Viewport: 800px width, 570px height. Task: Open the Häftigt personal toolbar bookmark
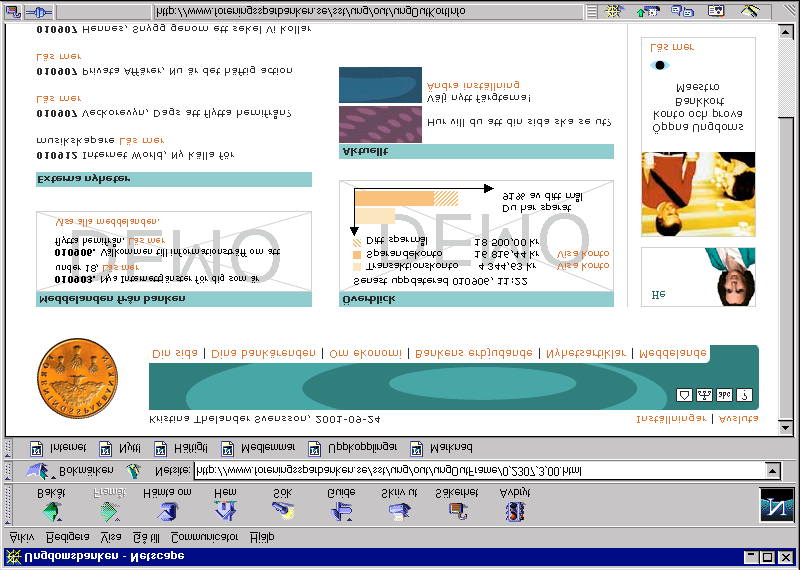pyautogui.click(x=181, y=448)
